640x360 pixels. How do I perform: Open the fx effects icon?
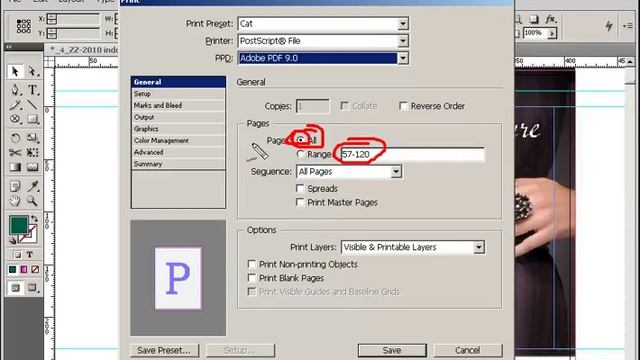coord(551,19)
